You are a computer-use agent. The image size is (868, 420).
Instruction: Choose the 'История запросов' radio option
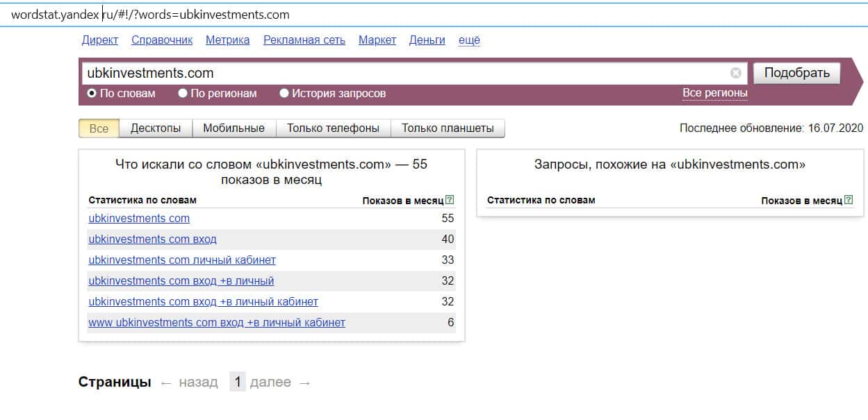284,93
